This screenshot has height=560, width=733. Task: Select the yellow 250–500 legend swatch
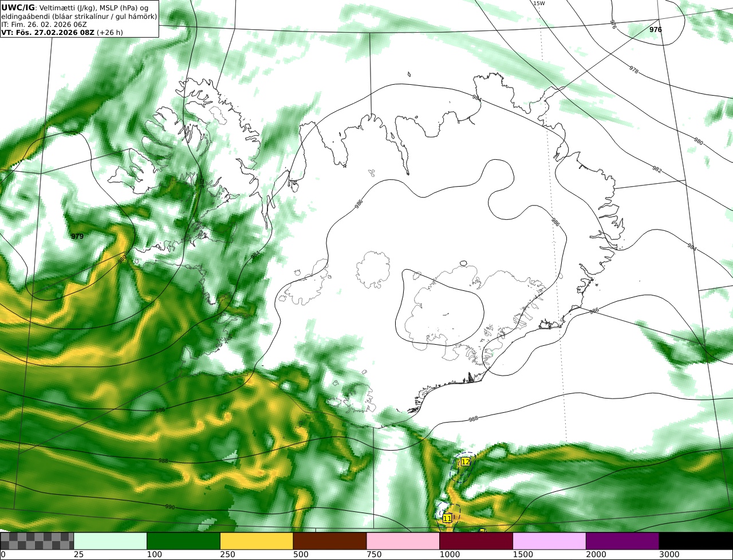pyautogui.click(x=257, y=541)
